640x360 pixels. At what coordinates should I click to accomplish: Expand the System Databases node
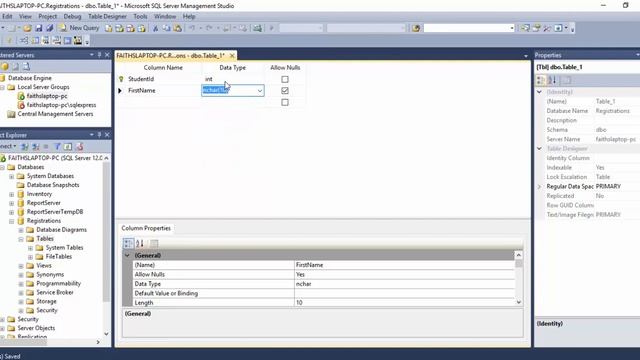click(11, 176)
